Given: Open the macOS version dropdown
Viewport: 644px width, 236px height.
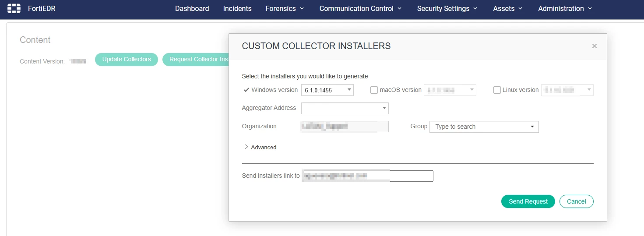Looking at the screenshot, I should point(450,90).
